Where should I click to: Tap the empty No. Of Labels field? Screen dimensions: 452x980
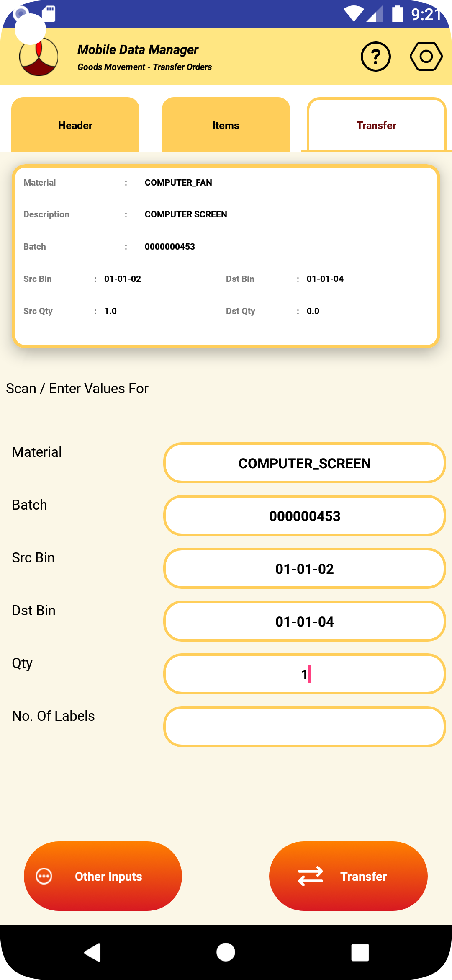pyautogui.click(x=304, y=727)
